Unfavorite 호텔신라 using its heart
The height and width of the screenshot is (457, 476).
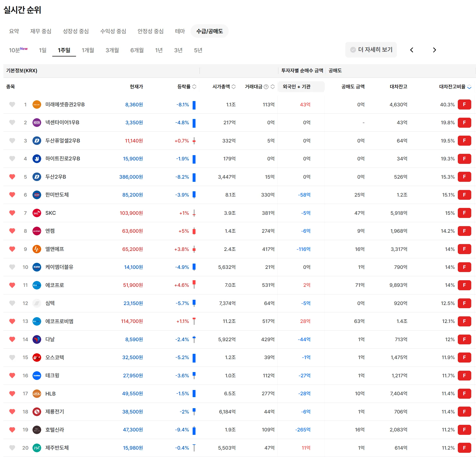pos(12,430)
